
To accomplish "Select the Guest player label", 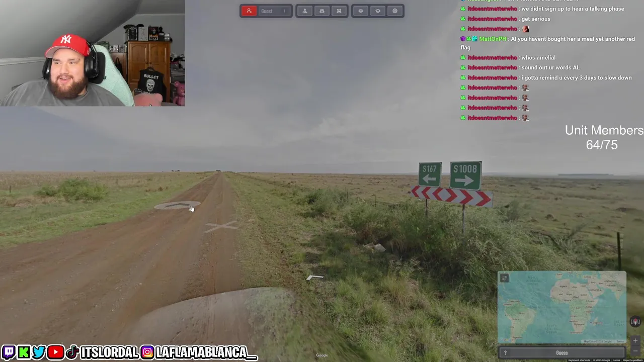I will point(267,11).
